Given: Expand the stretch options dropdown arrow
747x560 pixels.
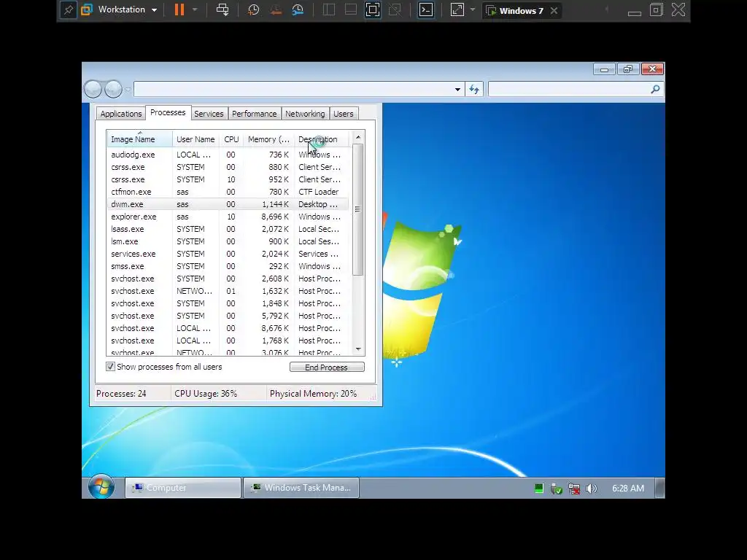Looking at the screenshot, I should click(472, 10).
